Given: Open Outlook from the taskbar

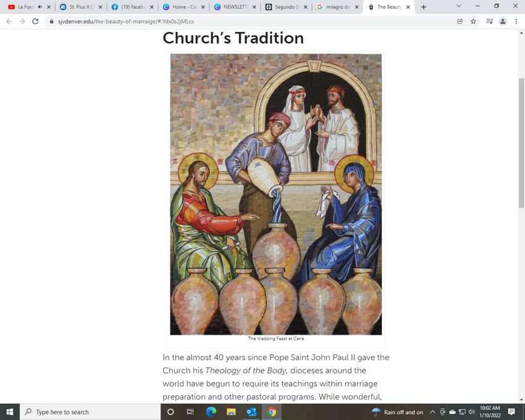Looking at the screenshot, I should point(251,412).
